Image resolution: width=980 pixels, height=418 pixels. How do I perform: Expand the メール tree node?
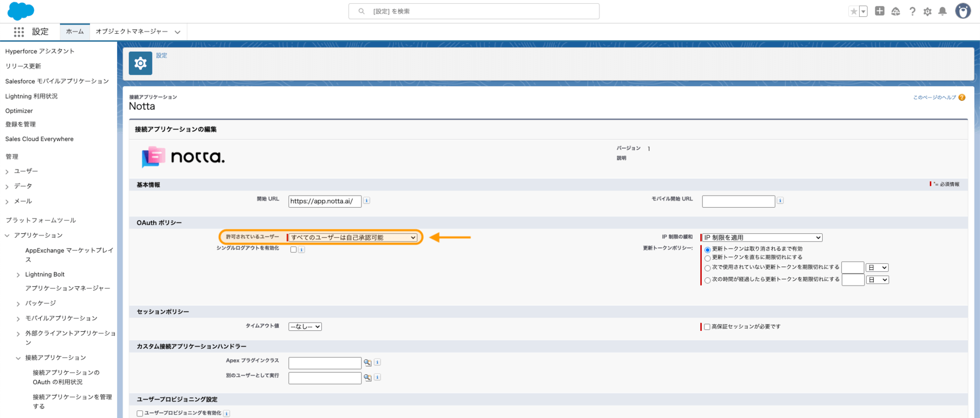coord(7,202)
